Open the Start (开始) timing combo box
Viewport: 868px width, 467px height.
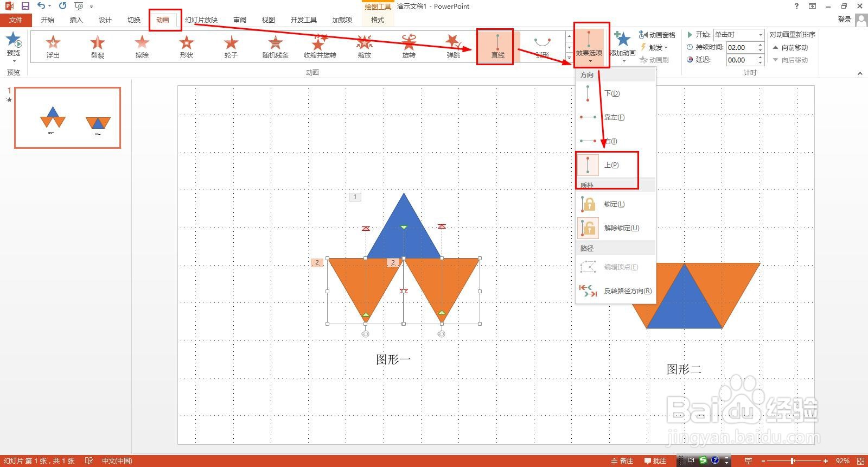(738, 35)
